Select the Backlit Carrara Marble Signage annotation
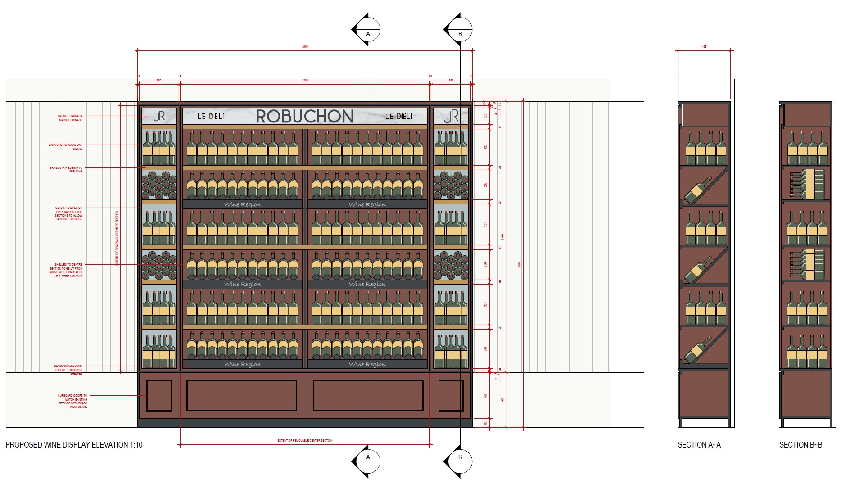Screen dimensions: 868x484 pyautogui.click(x=70, y=118)
